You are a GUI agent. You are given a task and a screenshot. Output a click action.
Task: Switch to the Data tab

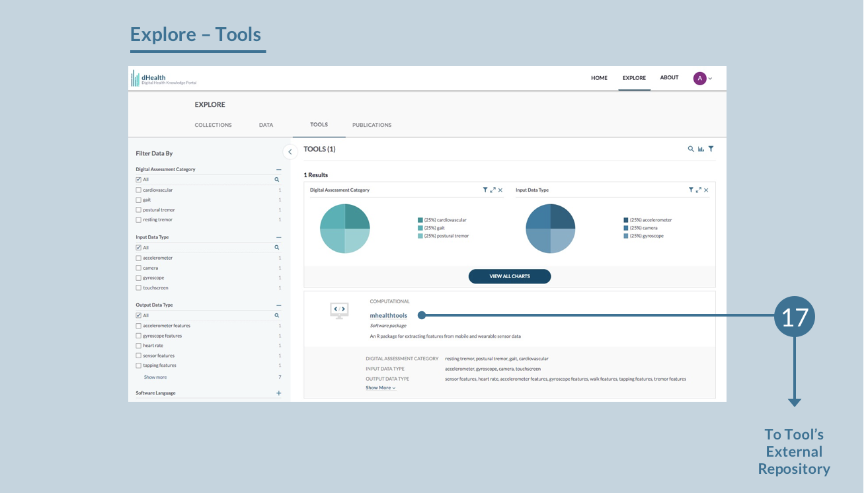point(266,125)
